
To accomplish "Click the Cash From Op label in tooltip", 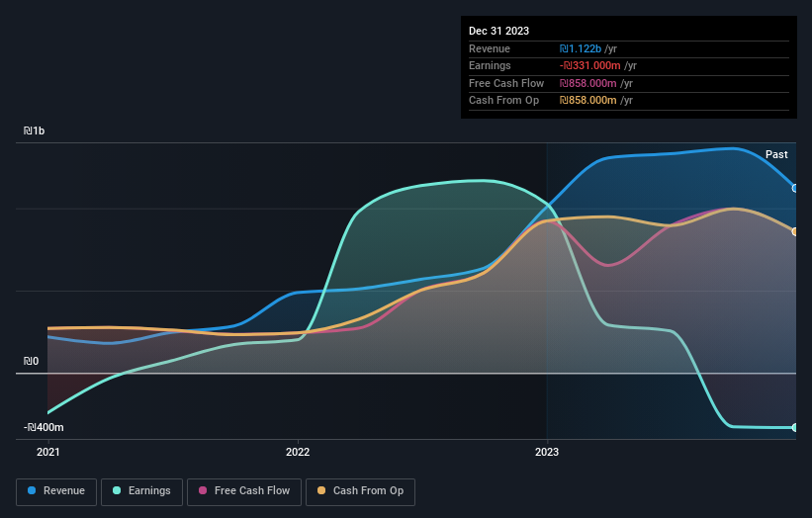I will coord(503,101).
